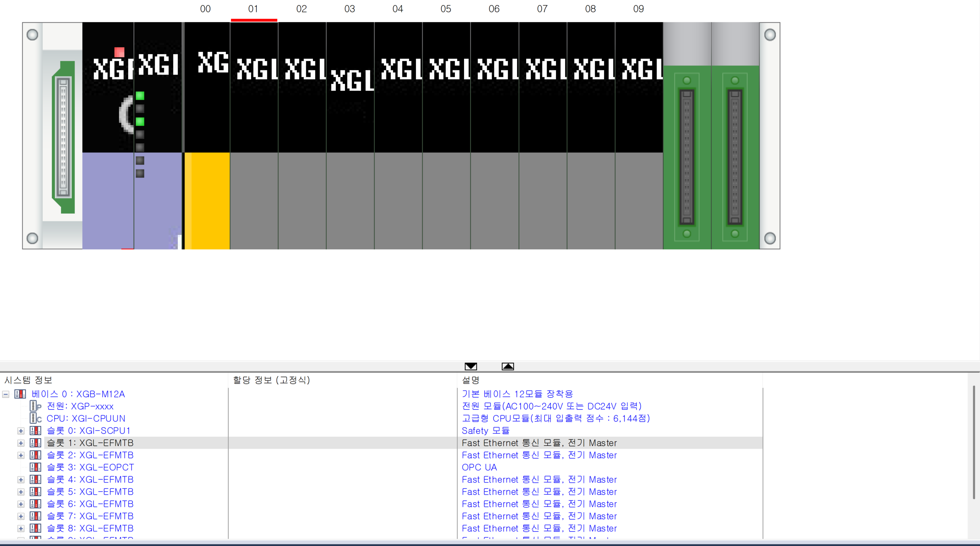Click the module icon of 슬롯 6
The image size is (980, 546).
pyautogui.click(x=35, y=503)
